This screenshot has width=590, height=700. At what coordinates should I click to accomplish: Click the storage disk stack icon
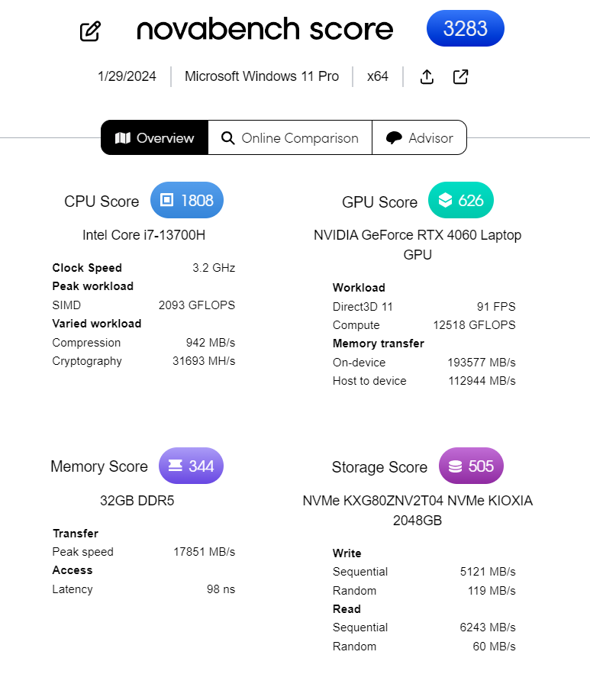tap(455, 466)
